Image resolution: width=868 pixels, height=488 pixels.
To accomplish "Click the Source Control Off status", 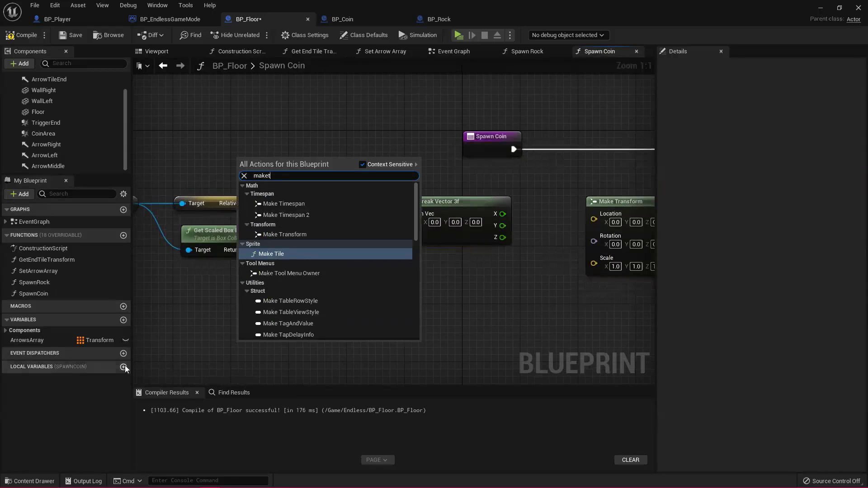I will click(x=831, y=481).
